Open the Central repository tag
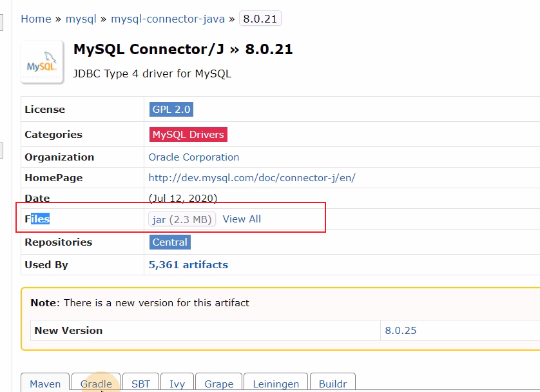 [x=169, y=242]
